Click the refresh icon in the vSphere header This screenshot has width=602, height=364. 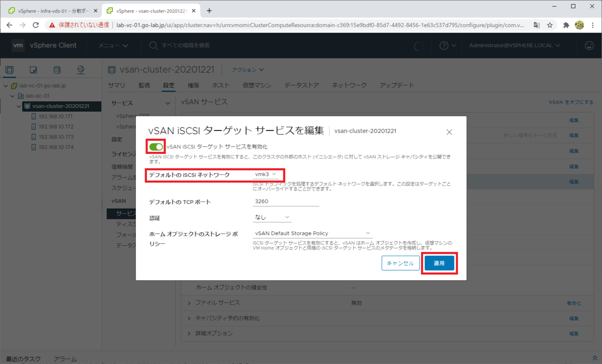coord(418,46)
